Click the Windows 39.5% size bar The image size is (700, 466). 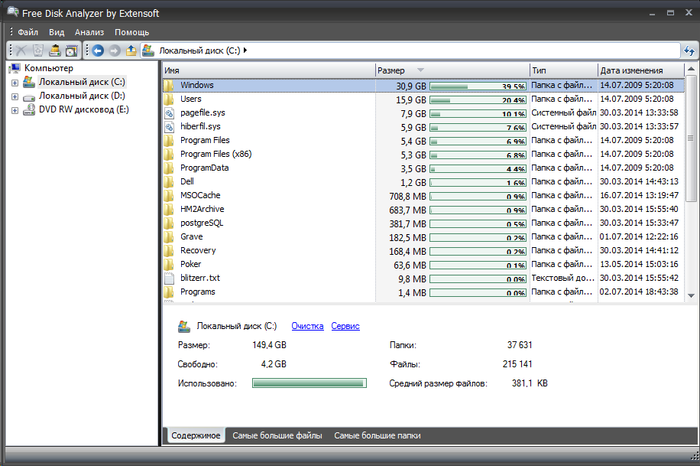(478, 86)
